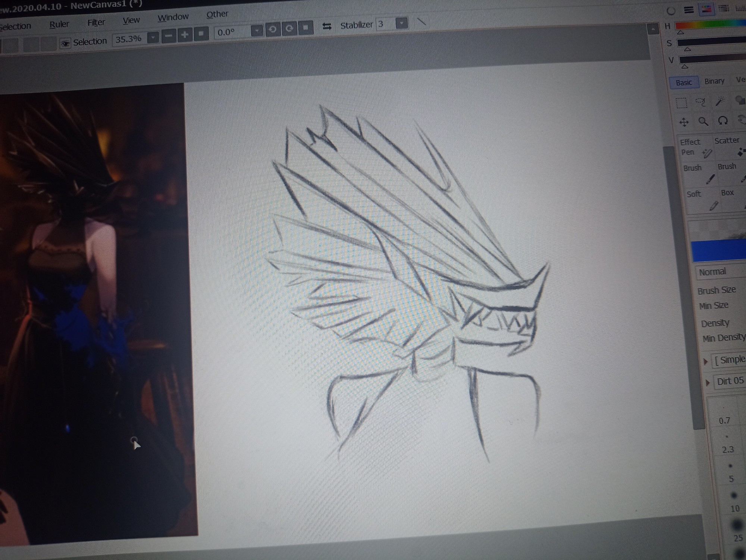Open the Selection menu

point(15,26)
